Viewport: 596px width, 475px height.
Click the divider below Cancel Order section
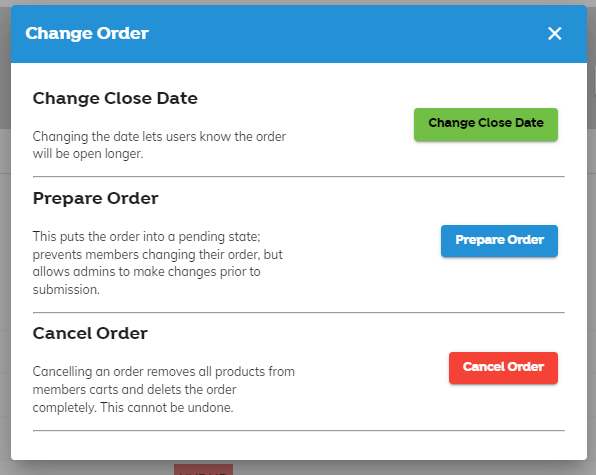299,431
